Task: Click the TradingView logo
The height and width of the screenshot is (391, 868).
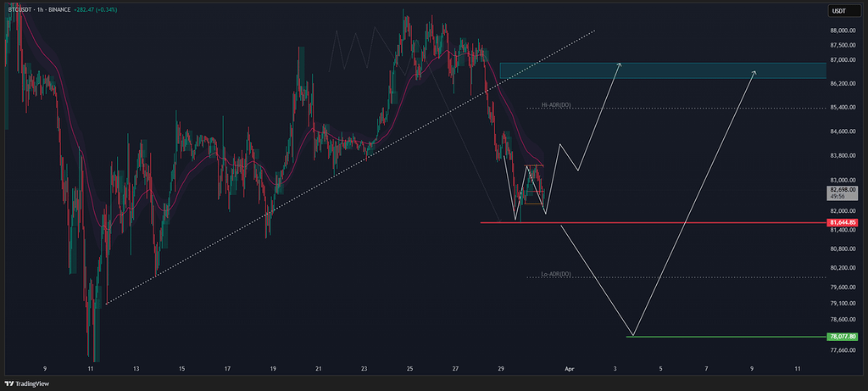Action: coord(25,383)
